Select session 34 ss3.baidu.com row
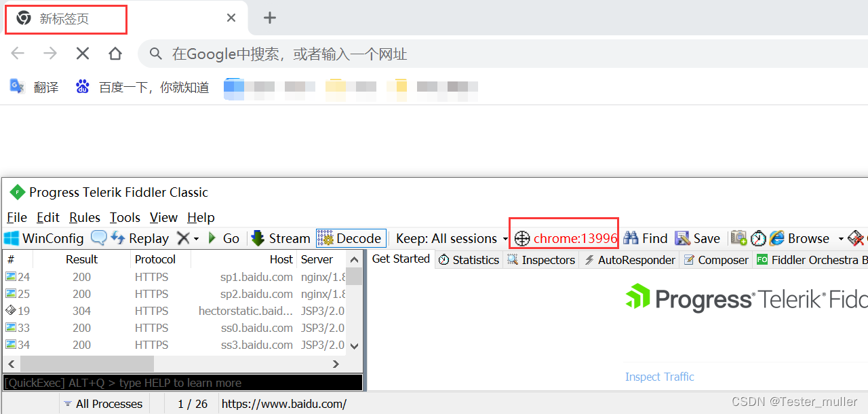Screen dimensions: 868x414 click(x=175, y=345)
